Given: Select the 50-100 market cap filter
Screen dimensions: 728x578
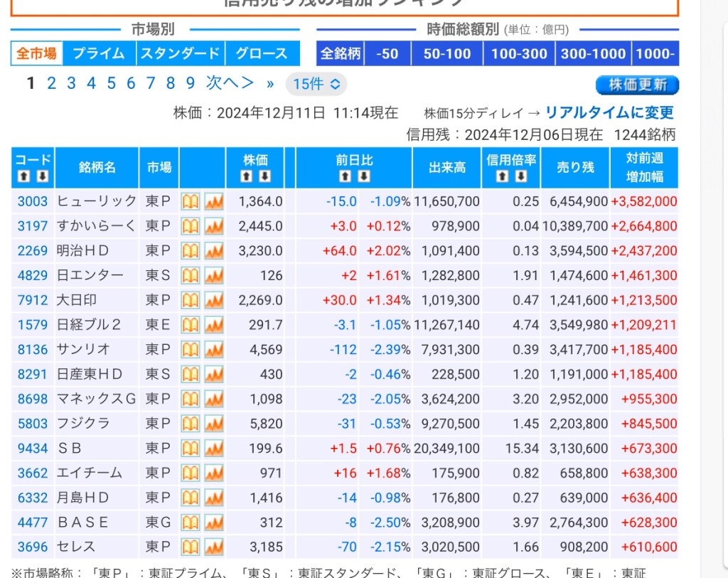Looking at the screenshot, I should (x=447, y=53).
